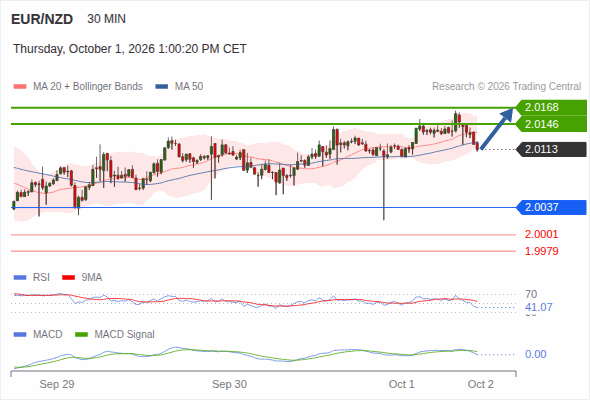Click the blue MACD legend swatch
Image resolution: width=590 pixels, height=400 pixels.
(20, 335)
